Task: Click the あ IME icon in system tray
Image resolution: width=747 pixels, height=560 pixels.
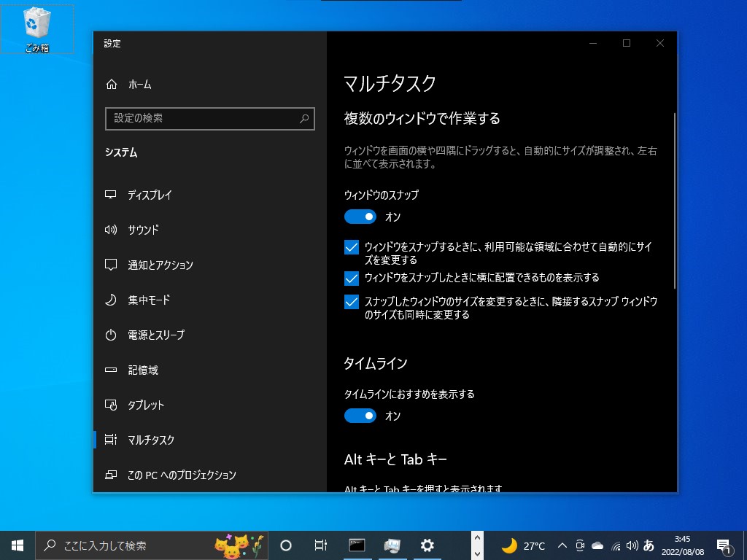Action: pyautogui.click(x=649, y=545)
